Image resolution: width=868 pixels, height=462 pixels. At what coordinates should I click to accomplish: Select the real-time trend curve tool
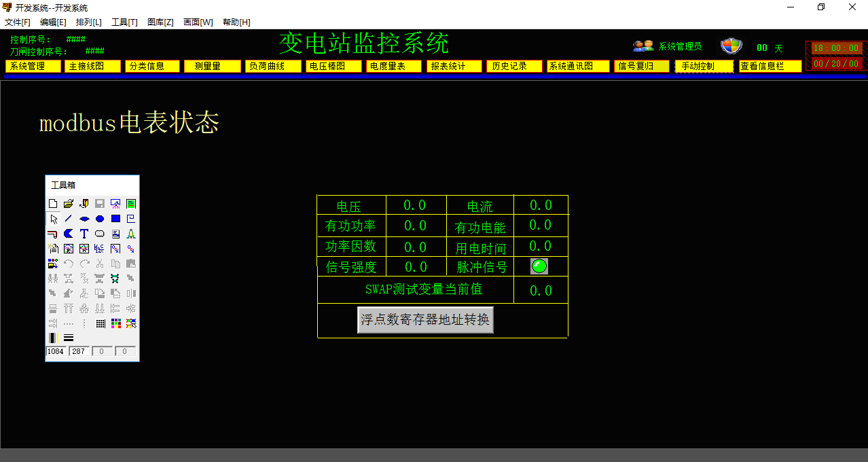tap(69, 249)
